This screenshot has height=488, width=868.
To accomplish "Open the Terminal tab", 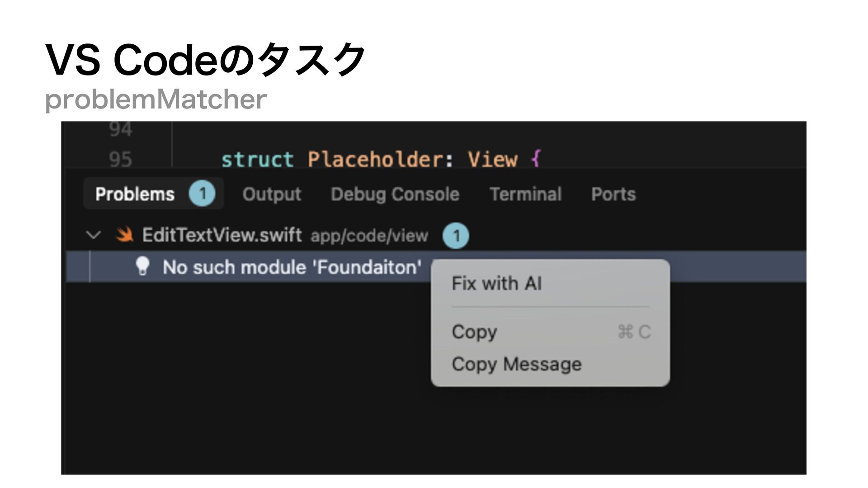I will [x=526, y=194].
